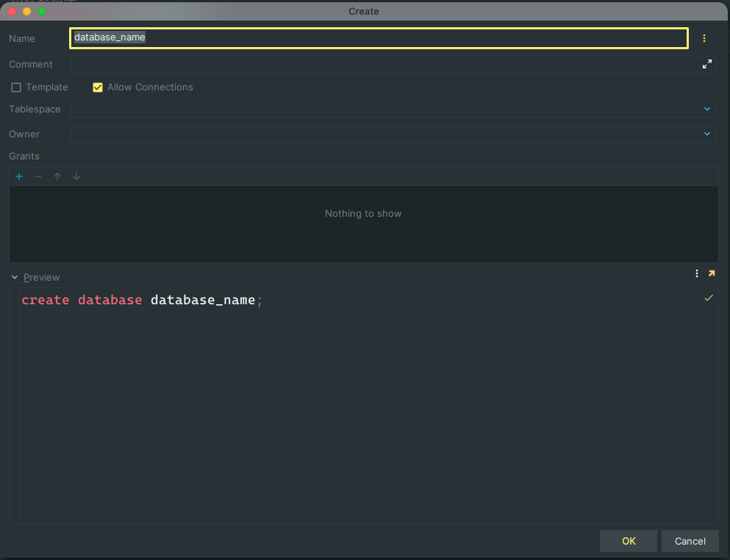Viewport: 730px width, 560px height.
Task: Click the add grant plus icon
Action: pyautogui.click(x=19, y=176)
